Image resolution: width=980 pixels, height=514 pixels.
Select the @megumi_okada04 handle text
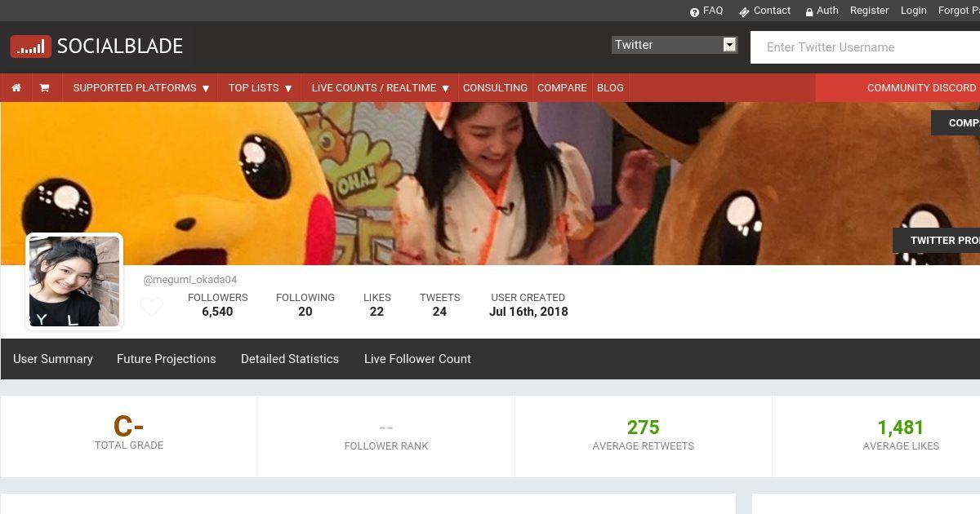tap(190, 280)
